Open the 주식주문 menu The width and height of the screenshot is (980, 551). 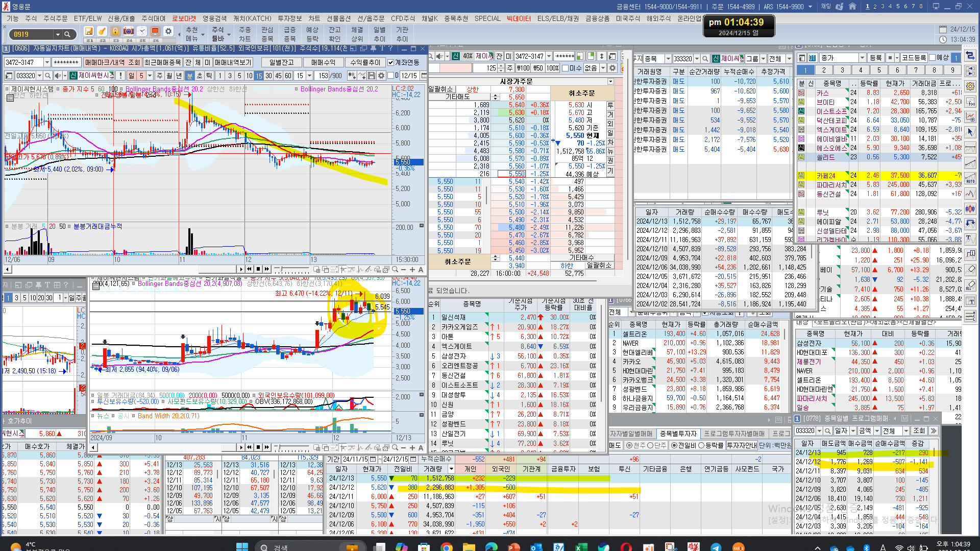point(55,18)
